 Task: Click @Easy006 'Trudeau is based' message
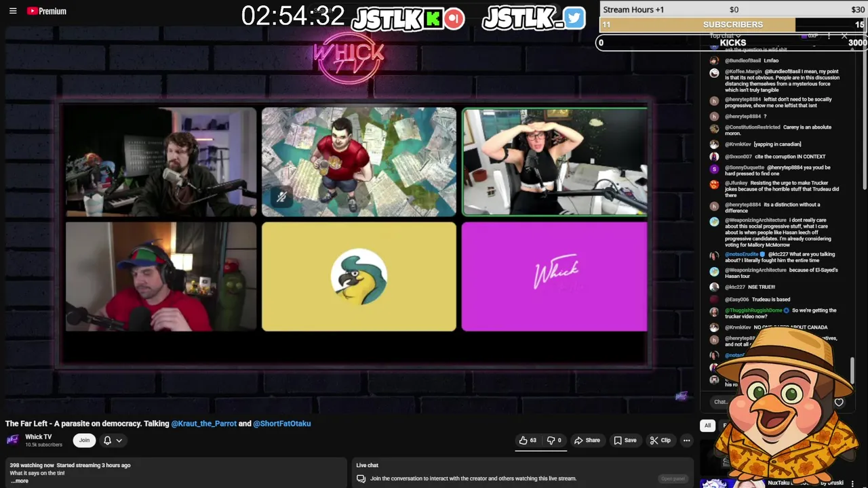coord(771,299)
